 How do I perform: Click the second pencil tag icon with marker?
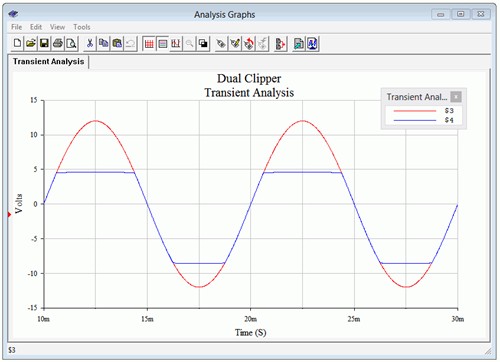235,43
